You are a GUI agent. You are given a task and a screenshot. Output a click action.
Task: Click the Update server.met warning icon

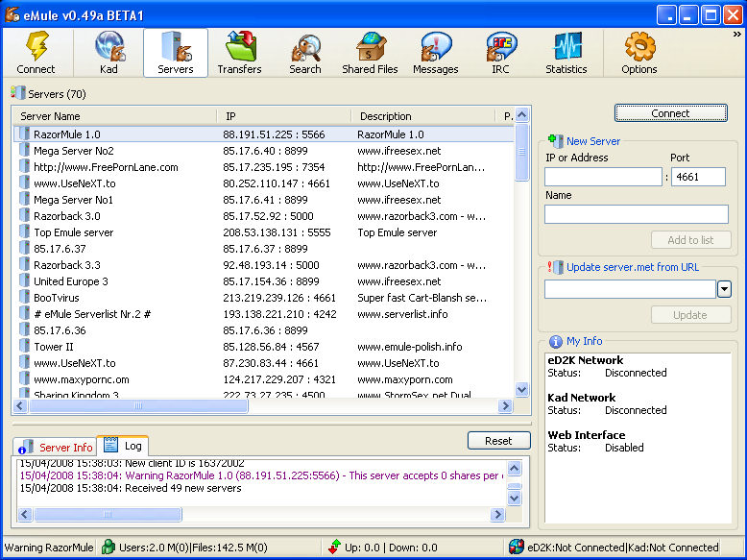pos(556,267)
